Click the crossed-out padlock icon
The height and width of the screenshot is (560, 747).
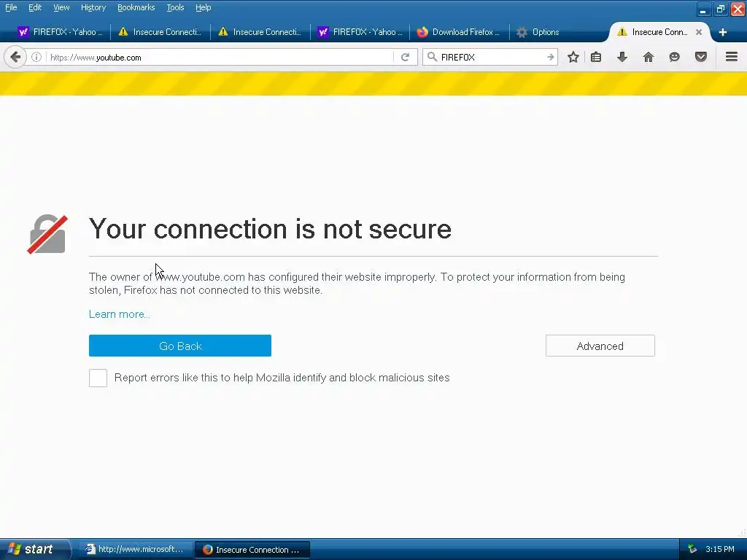tap(47, 234)
